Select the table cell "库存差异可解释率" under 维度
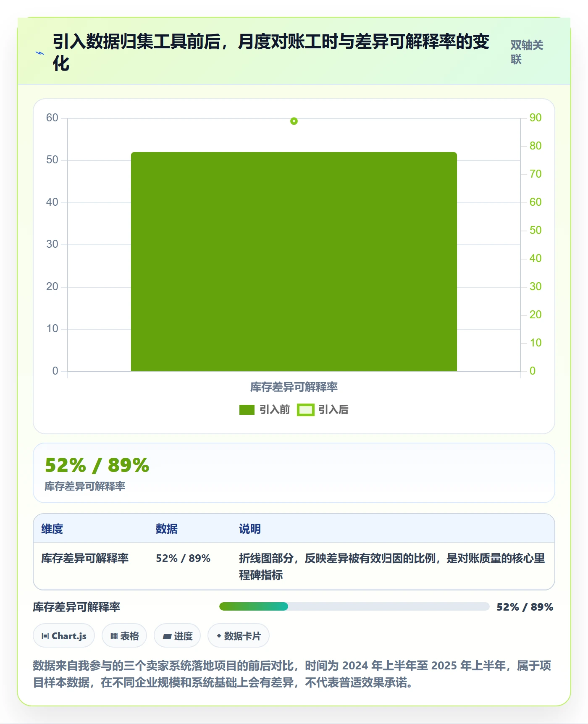588x724 pixels. (85, 558)
